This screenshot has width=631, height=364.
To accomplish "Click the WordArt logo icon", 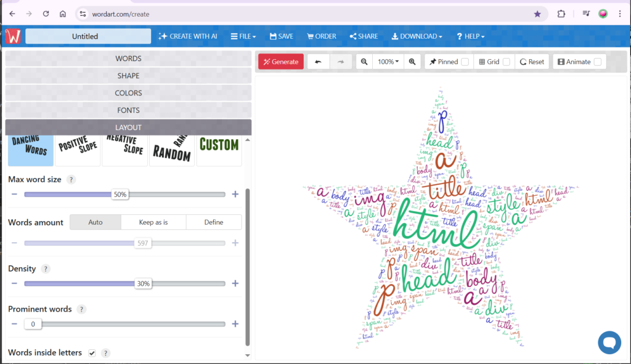I will [x=13, y=36].
